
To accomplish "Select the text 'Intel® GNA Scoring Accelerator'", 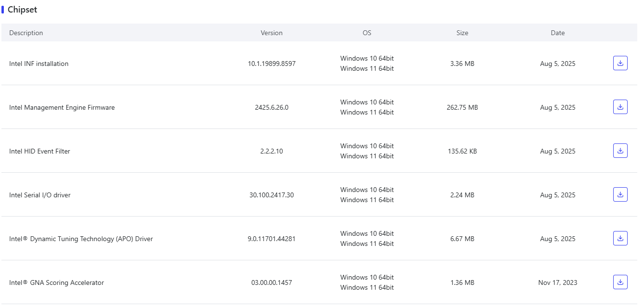I will point(56,282).
